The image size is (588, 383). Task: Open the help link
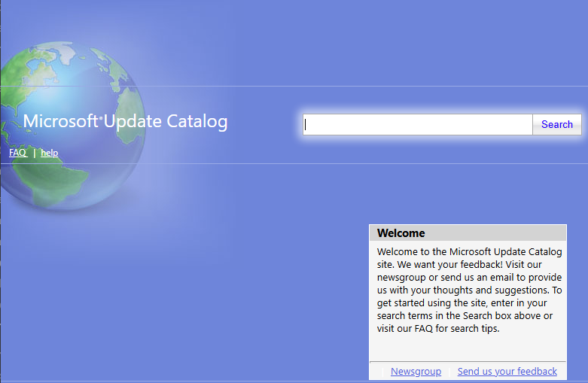coord(49,153)
